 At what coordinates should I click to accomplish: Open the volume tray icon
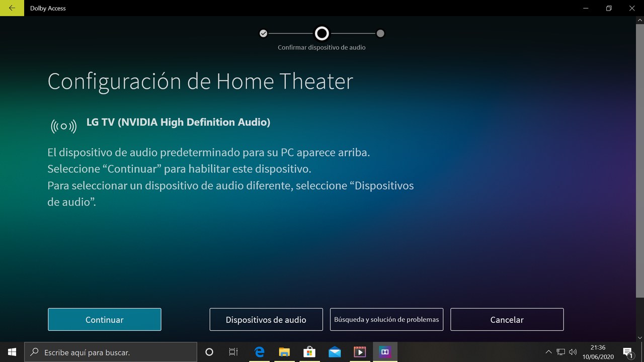573,352
